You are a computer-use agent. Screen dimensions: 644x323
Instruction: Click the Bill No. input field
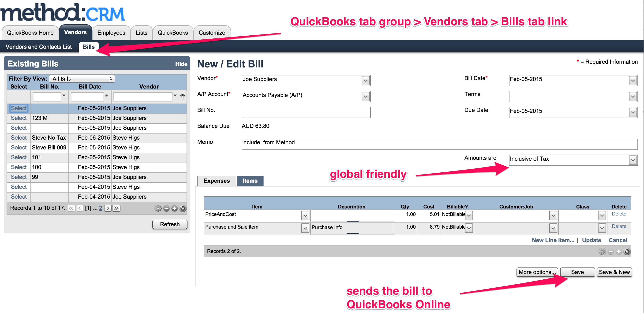point(306,112)
